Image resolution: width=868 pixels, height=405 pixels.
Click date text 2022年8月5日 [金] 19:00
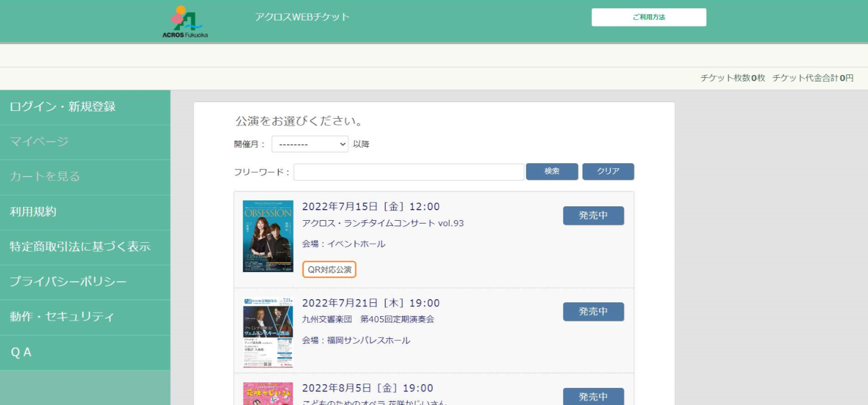coord(368,388)
